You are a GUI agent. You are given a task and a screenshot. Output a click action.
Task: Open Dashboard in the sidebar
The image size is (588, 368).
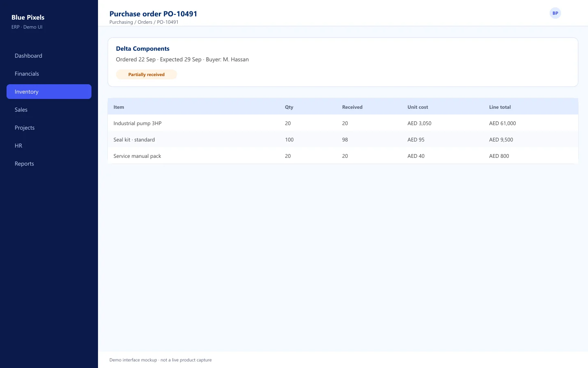(x=49, y=56)
